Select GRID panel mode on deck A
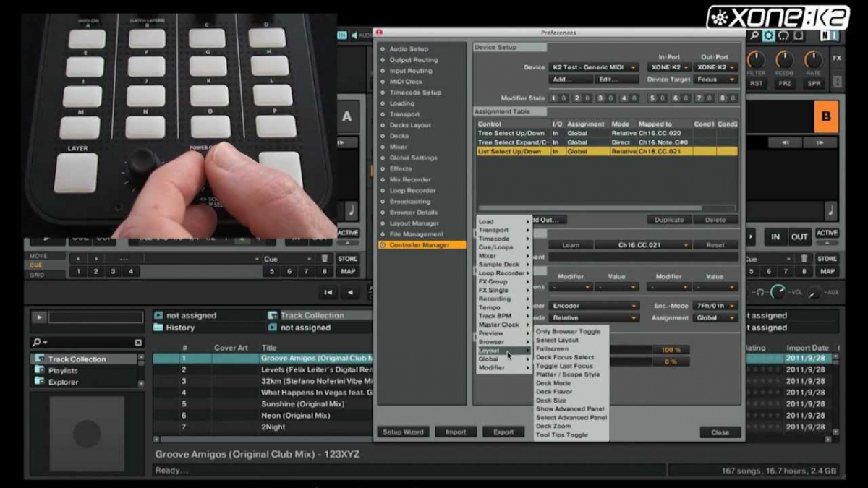This screenshot has height=488, width=868. coord(37,275)
